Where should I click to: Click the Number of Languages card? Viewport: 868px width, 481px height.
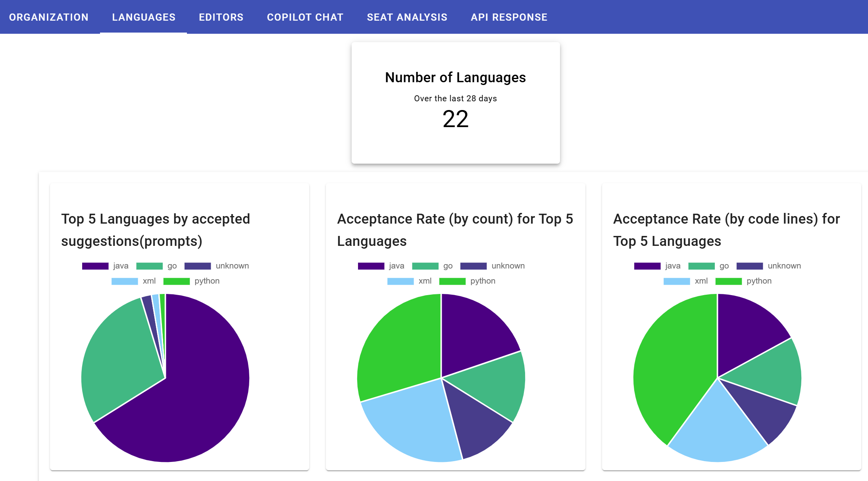tap(455, 102)
